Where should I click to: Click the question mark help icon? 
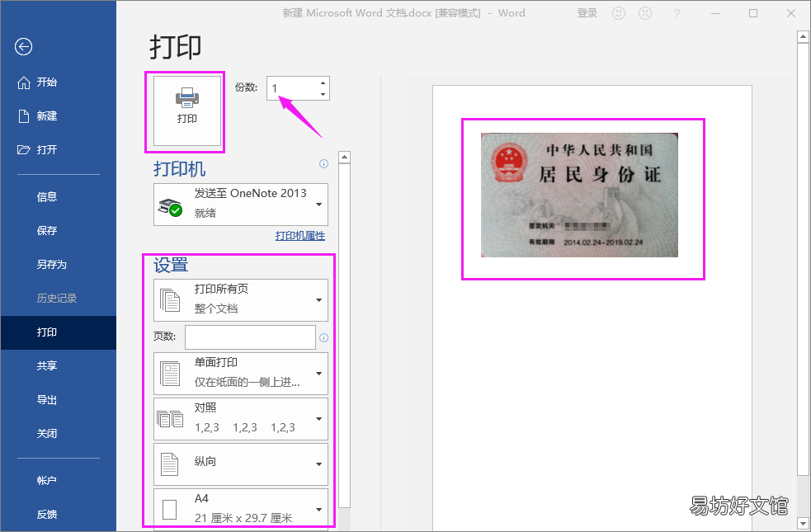click(x=677, y=14)
